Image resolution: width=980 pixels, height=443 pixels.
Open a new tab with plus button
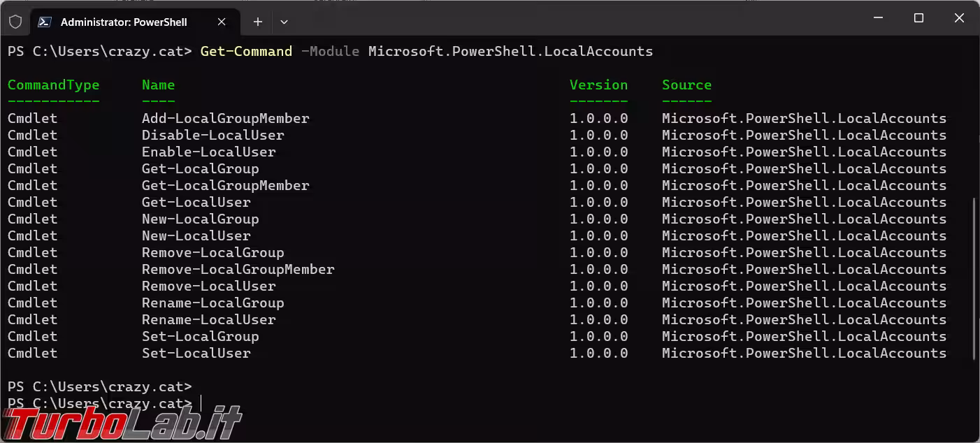257,22
